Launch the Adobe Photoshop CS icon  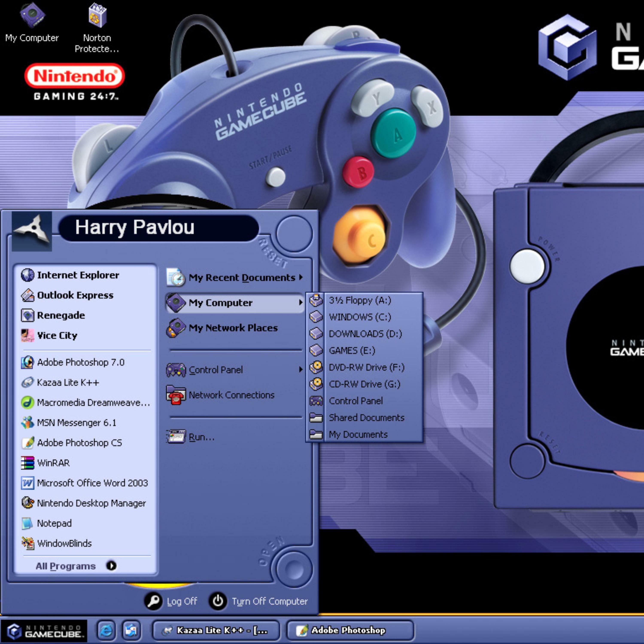coord(28,443)
